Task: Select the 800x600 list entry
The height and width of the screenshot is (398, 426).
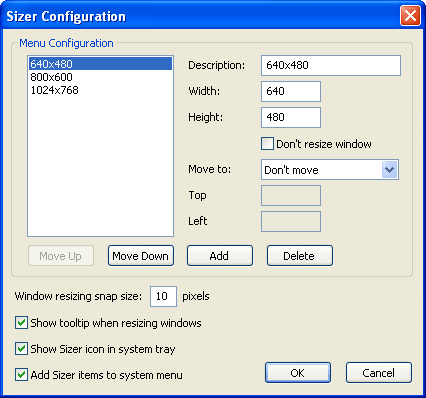Action: (x=100, y=77)
